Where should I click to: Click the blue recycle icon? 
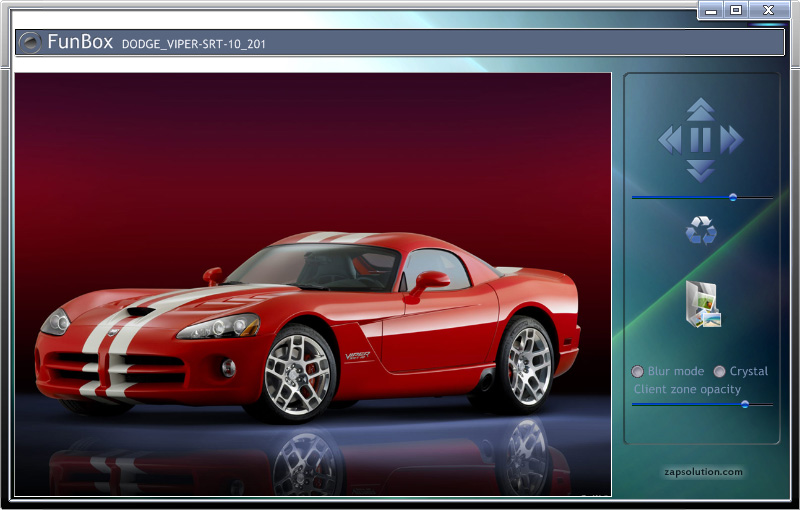pyautogui.click(x=701, y=231)
